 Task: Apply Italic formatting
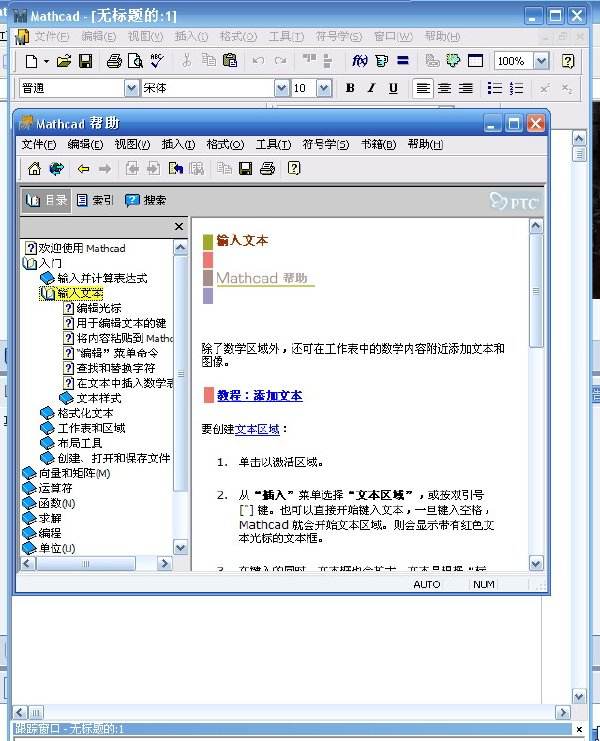tap(372, 88)
